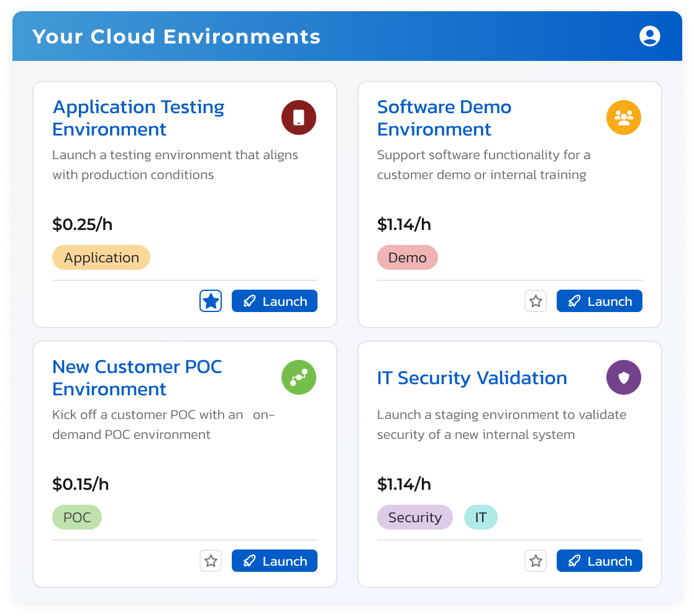Click the IT Security Validation $1.14/h price

pos(404,484)
